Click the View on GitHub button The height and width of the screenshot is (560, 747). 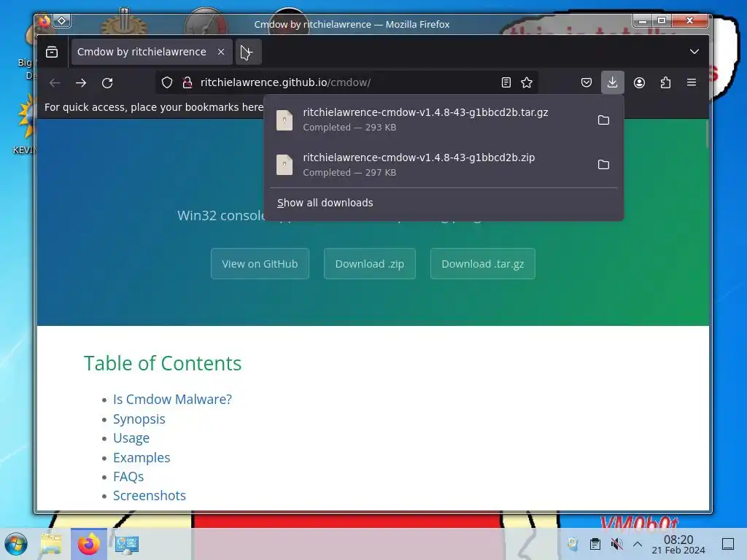(260, 264)
